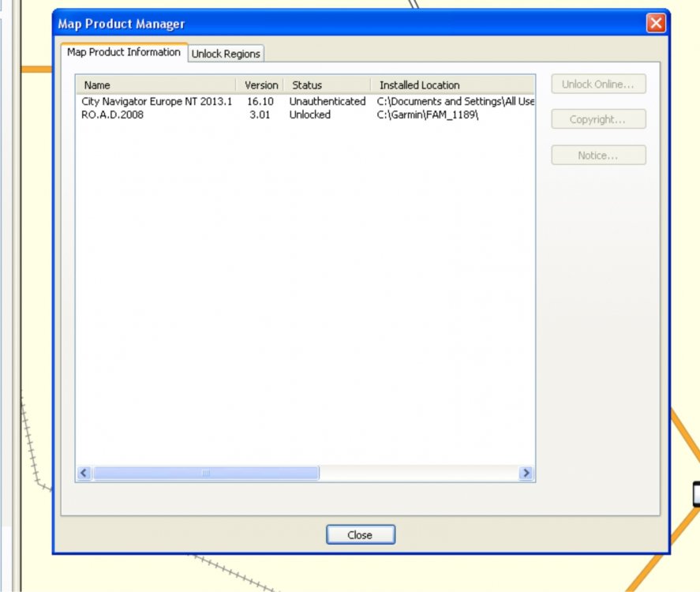Click version 16.10 cell
This screenshot has width=700, height=592.
[x=260, y=101]
